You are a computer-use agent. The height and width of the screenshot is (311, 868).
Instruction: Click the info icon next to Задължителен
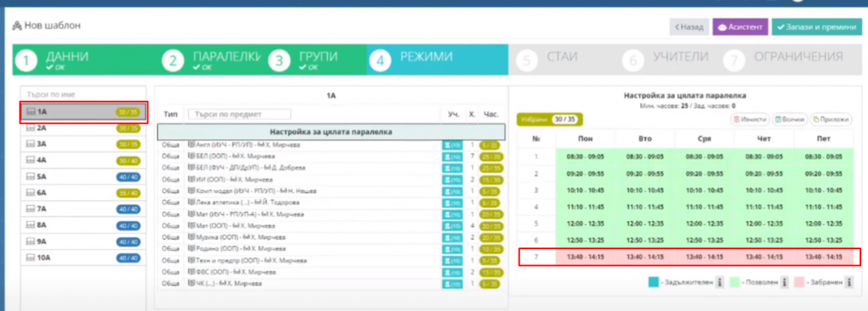coord(720,283)
